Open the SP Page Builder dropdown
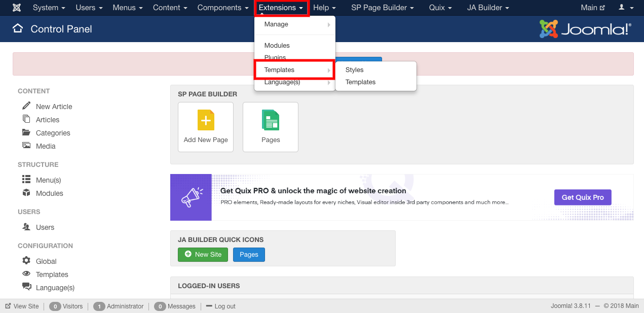644x313 pixels. pos(383,8)
